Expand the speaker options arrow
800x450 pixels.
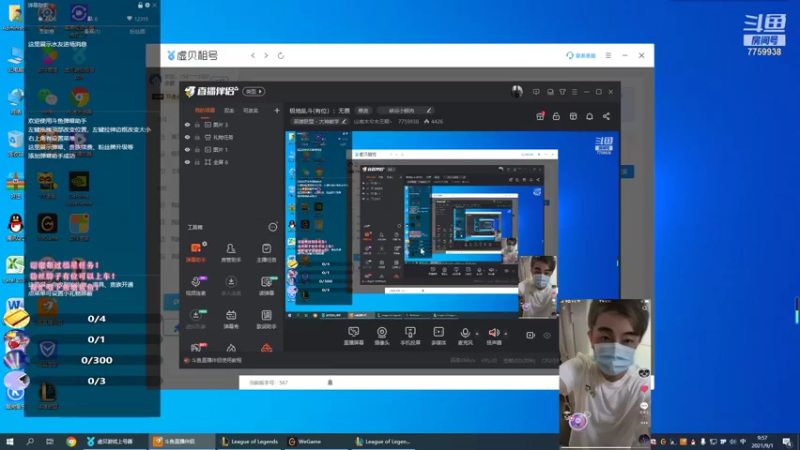click(506, 334)
